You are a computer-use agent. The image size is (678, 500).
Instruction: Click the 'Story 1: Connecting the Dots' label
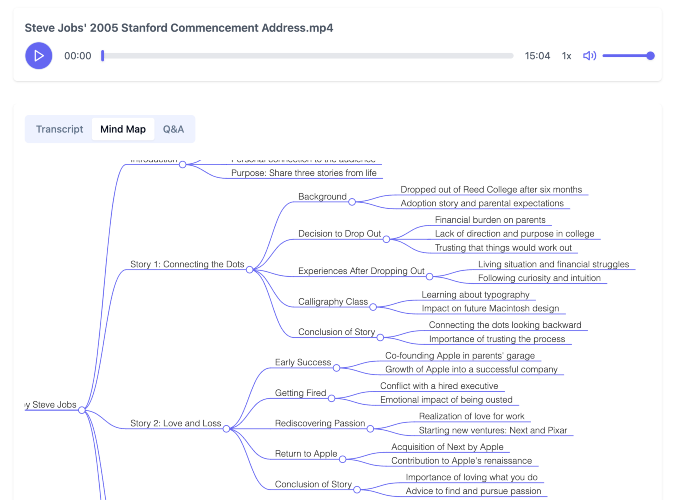[x=187, y=264]
